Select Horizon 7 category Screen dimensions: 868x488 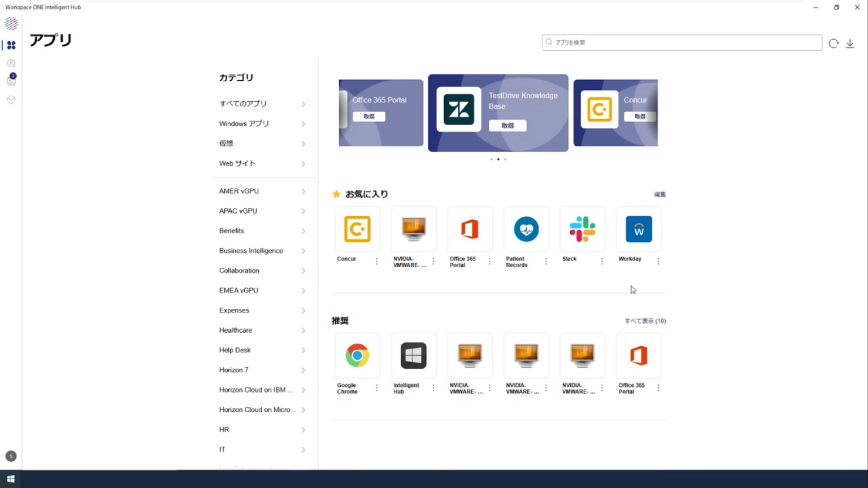(x=263, y=370)
